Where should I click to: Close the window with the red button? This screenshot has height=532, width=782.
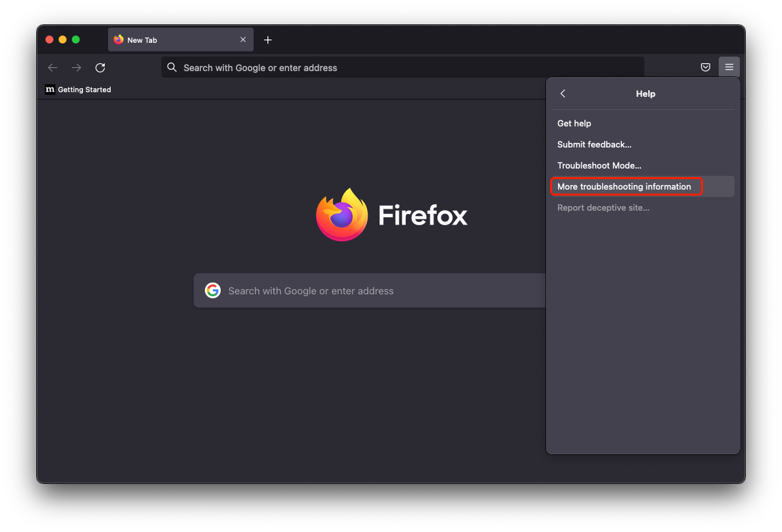(x=49, y=40)
